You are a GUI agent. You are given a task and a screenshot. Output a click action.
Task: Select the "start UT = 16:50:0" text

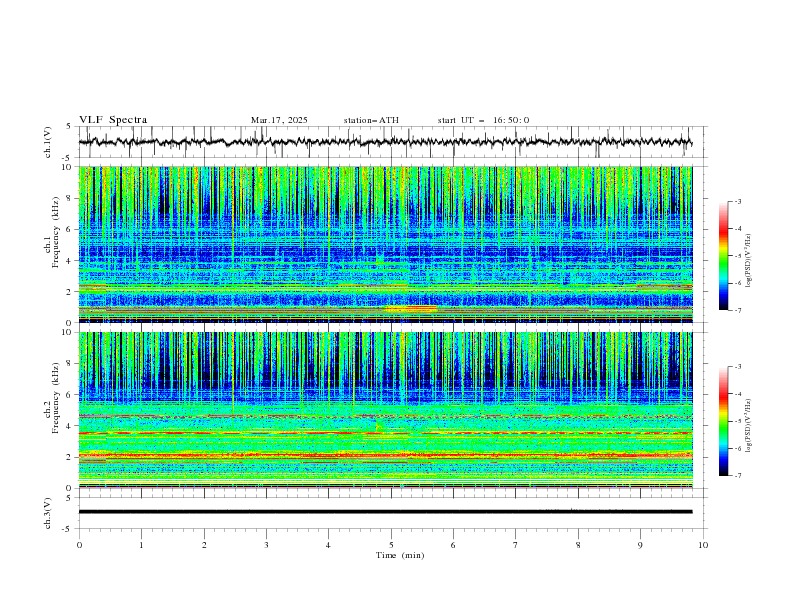483,120
